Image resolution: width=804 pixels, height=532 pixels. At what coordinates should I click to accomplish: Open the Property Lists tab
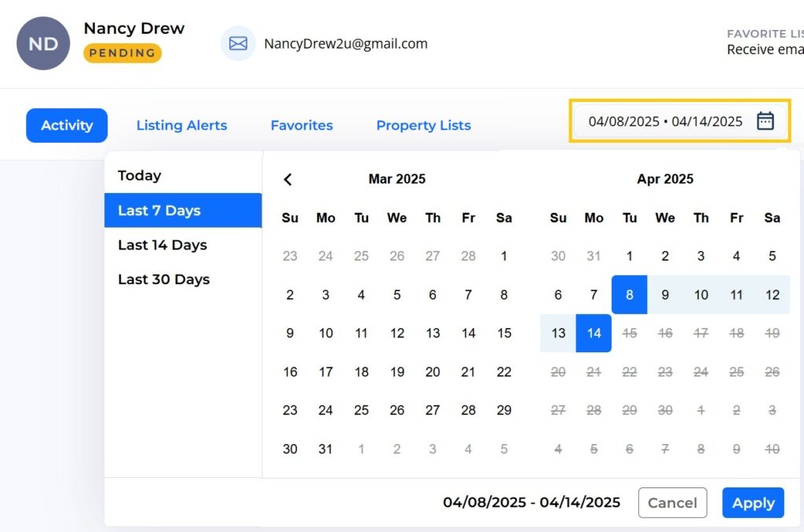423,126
